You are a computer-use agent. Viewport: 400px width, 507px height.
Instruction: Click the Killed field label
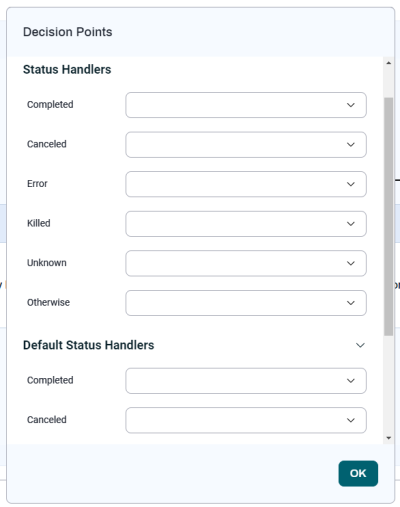39,223
